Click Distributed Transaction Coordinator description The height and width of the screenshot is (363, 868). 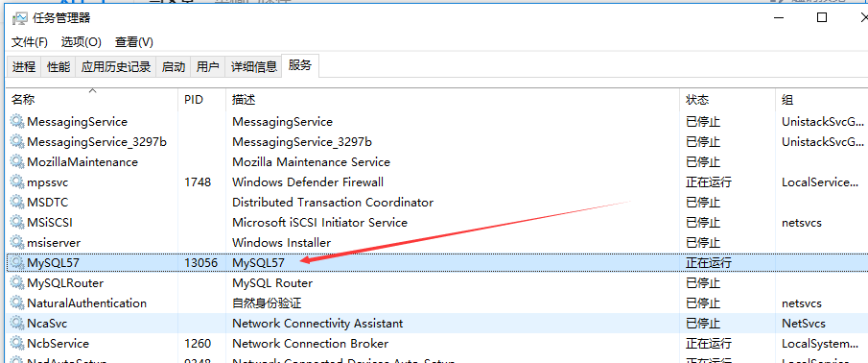[x=333, y=203]
